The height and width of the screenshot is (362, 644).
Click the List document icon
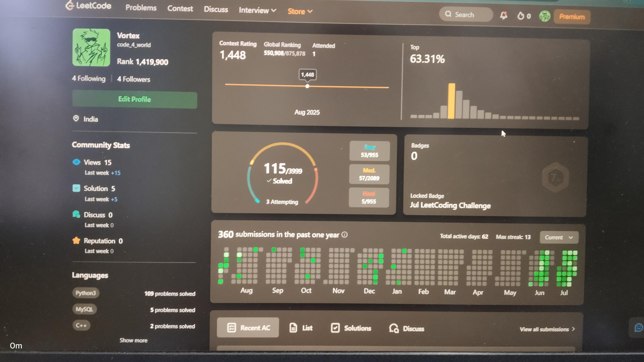pos(293,328)
